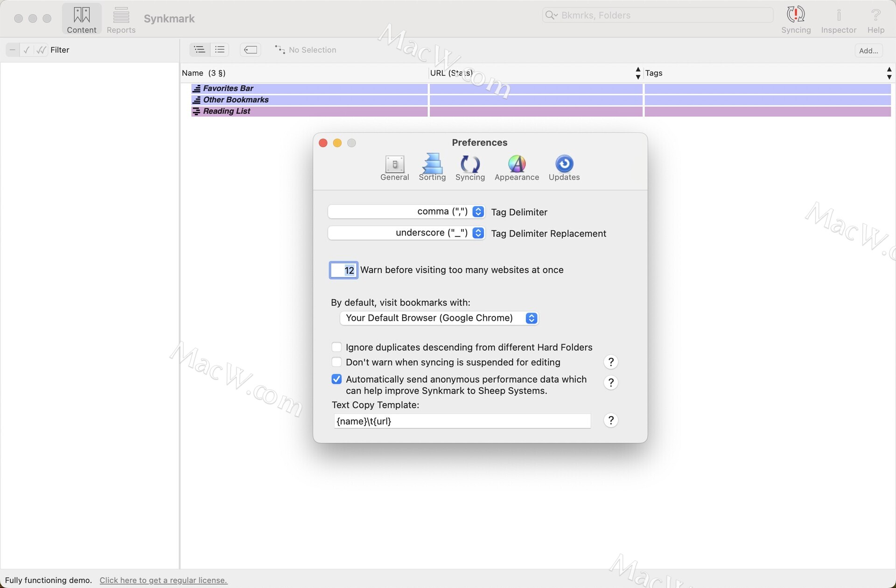
Task: Open the Tag Delimiter Replacement dropdown
Action: tap(406, 233)
